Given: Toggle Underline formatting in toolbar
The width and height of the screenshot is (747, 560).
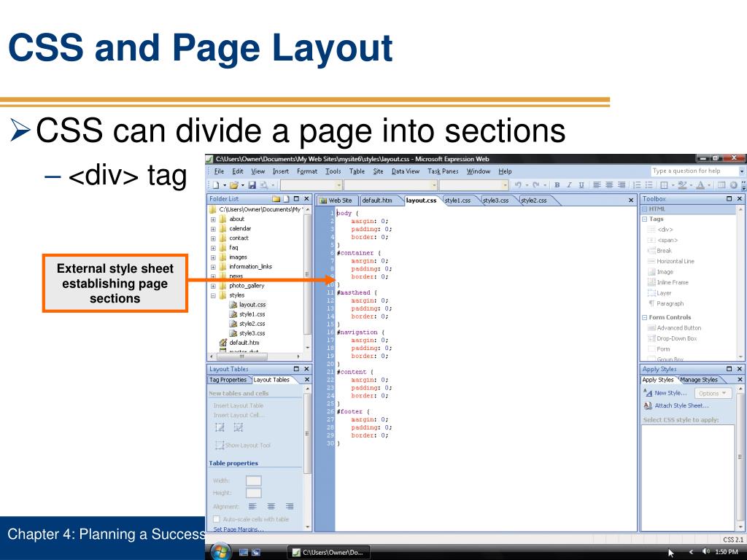Looking at the screenshot, I should (581, 184).
